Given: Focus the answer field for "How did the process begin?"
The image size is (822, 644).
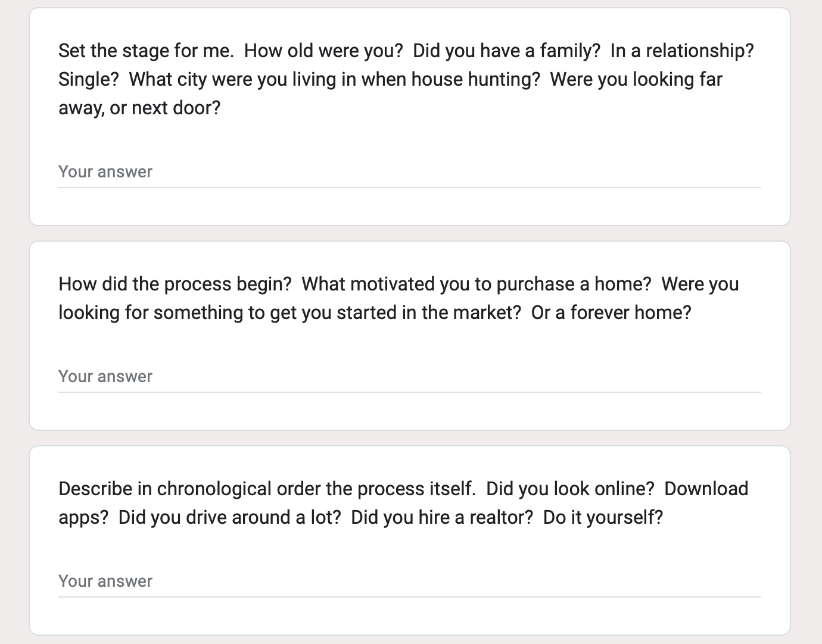Looking at the screenshot, I should [x=409, y=377].
